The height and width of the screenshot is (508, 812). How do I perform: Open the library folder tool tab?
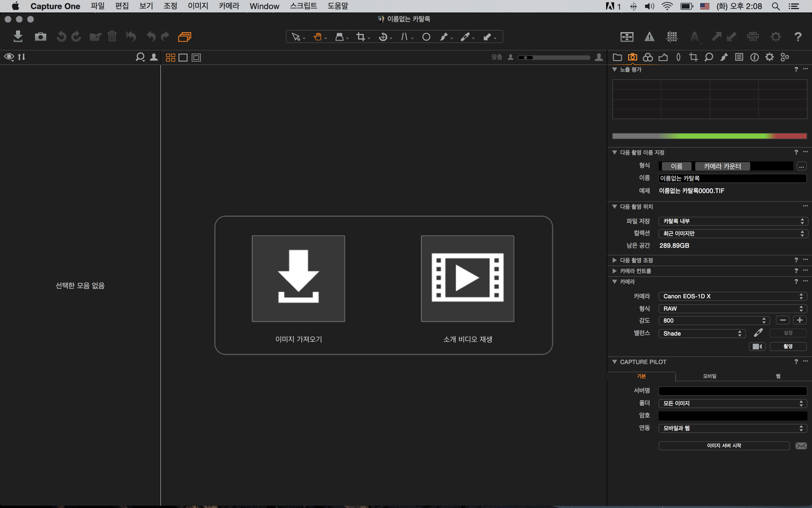[617, 57]
